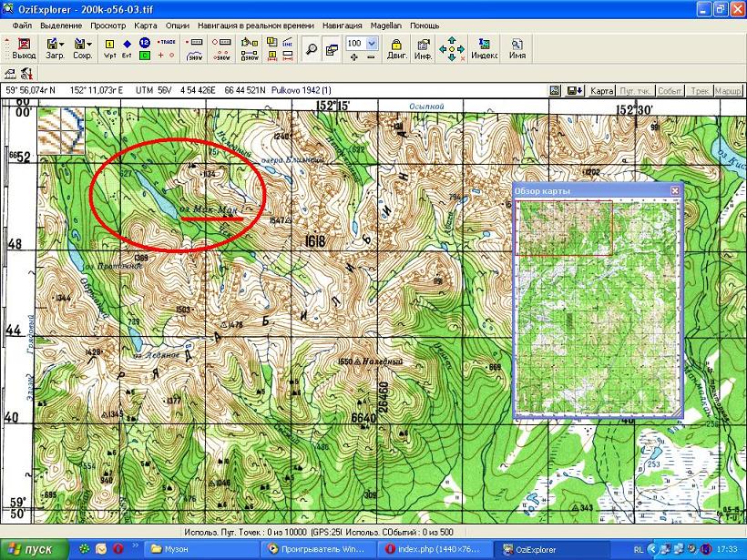747x560 pixels.
Task: Toggle the map overview window button
Action: pyautogui.click(x=331, y=49)
